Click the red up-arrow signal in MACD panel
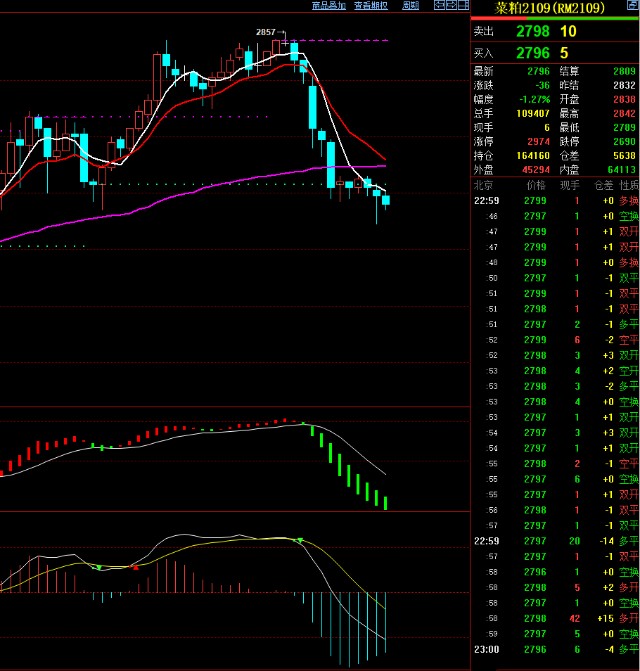 click(136, 567)
